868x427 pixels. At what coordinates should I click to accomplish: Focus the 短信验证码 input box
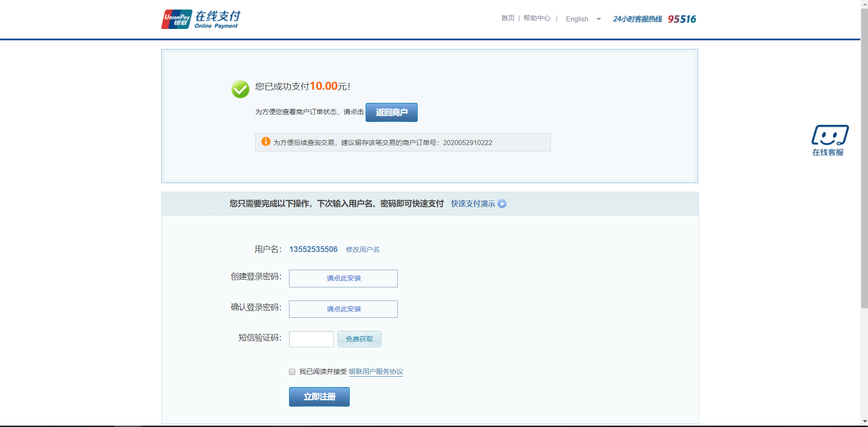tap(311, 339)
